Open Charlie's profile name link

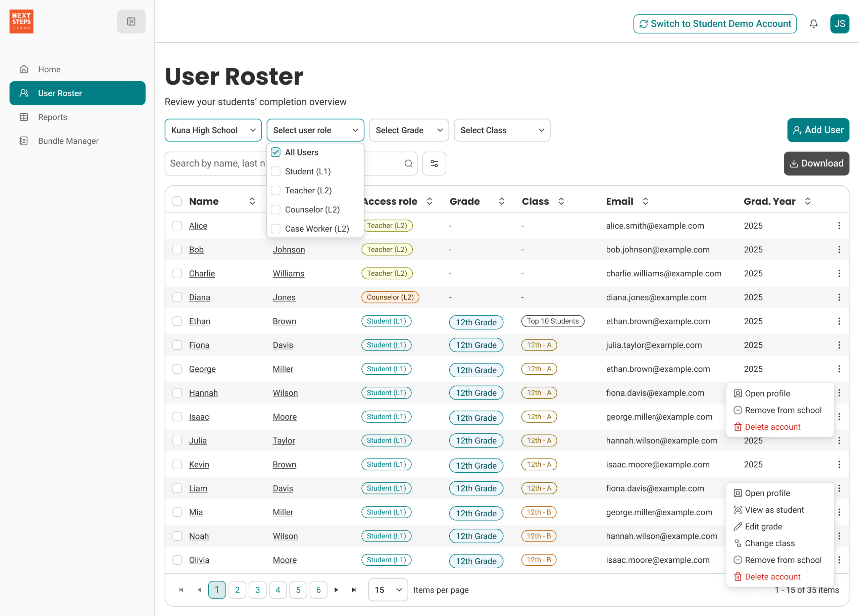tap(202, 274)
